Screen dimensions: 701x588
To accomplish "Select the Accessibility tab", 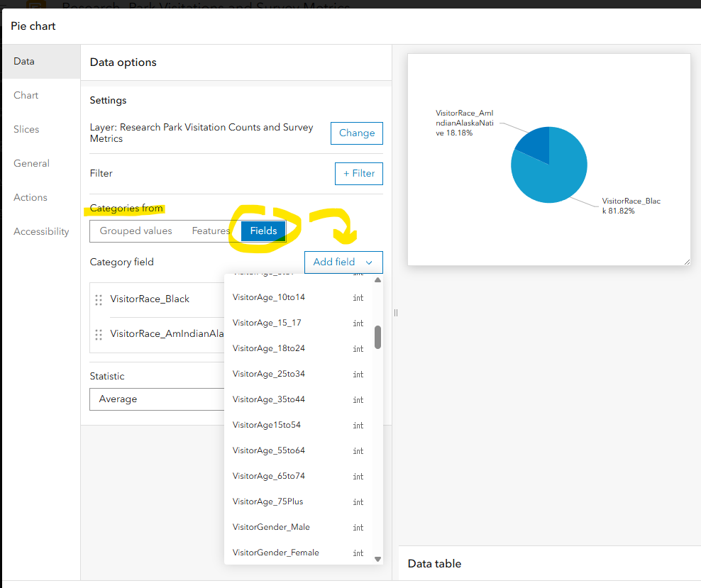I will tap(41, 231).
